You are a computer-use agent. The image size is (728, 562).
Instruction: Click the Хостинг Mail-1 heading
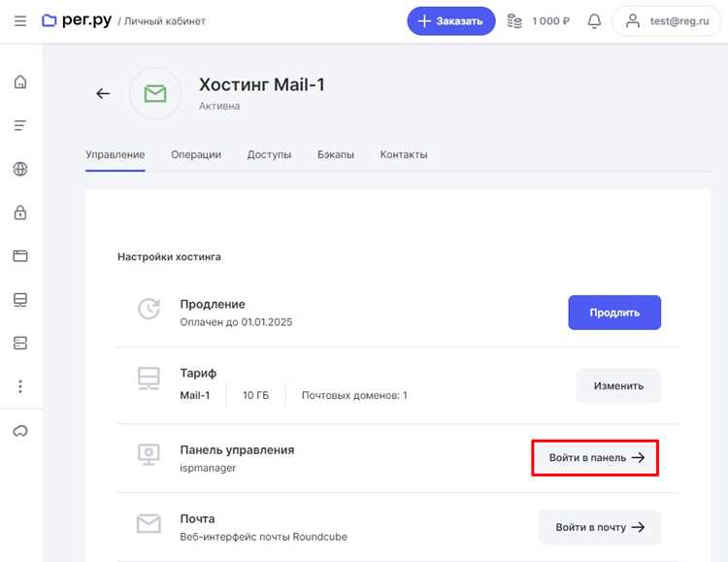click(x=262, y=85)
